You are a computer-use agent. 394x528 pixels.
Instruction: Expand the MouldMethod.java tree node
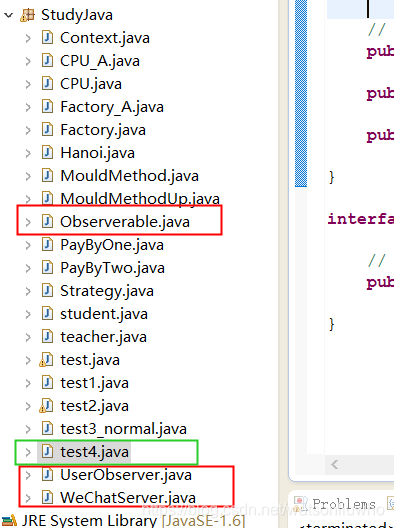(28, 176)
